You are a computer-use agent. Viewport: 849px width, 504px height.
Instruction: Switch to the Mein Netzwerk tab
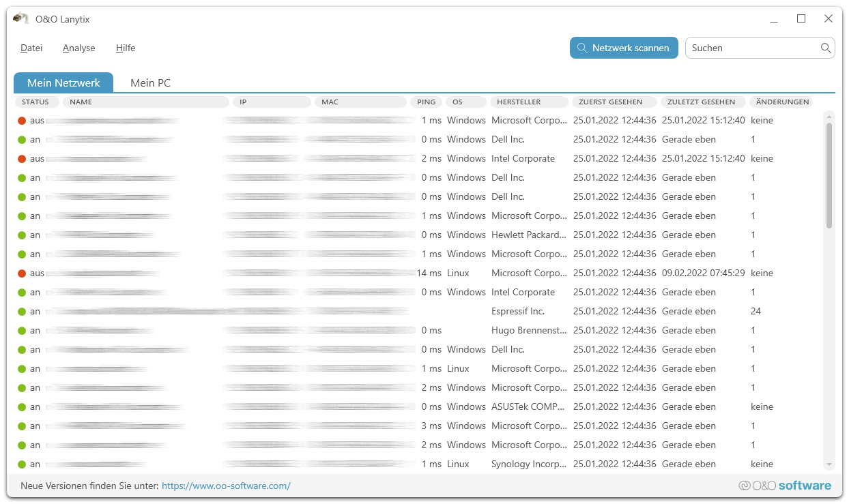coord(63,83)
